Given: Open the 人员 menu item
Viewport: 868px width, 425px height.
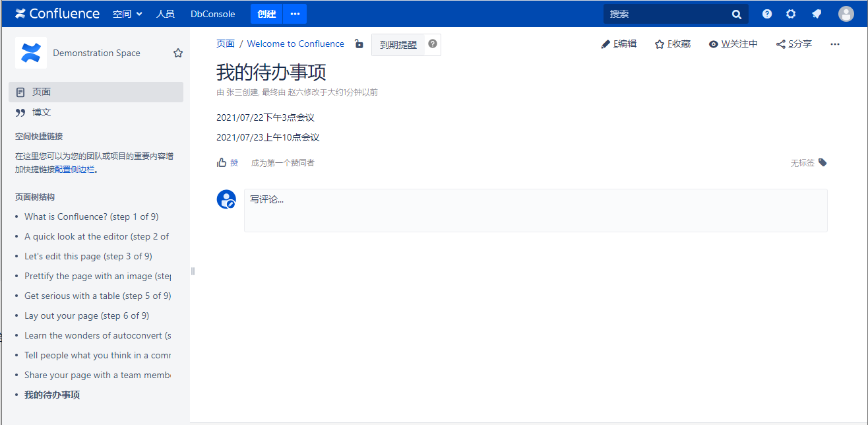Looking at the screenshot, I should 165,14.
